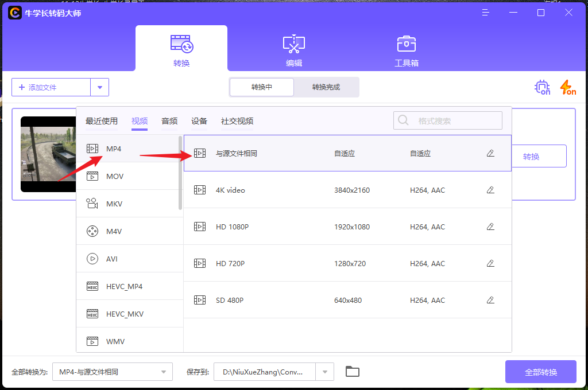Open the output folder browser icon
The height and width of the screenshot is (390, 588).
[x=352, y=371]
